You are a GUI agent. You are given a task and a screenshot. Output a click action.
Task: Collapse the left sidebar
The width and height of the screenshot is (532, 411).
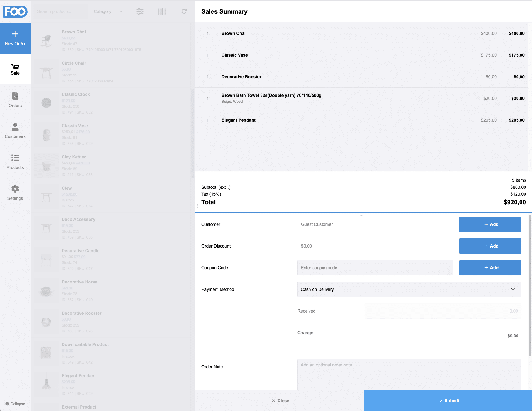coord(15,404)
